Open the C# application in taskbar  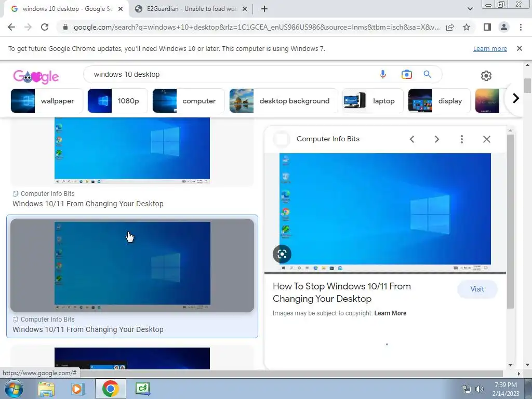[142, 389]
